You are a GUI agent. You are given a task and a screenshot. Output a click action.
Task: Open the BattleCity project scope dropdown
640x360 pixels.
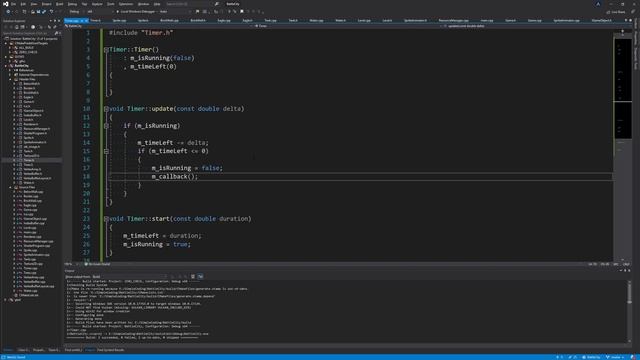[159, 26]
